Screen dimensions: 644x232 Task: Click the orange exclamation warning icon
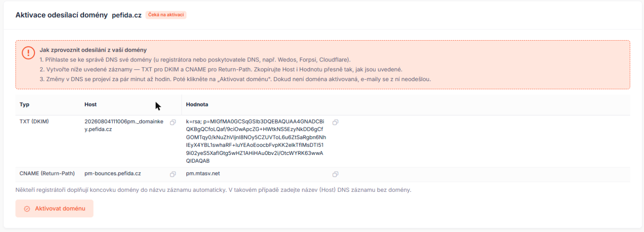28,53
